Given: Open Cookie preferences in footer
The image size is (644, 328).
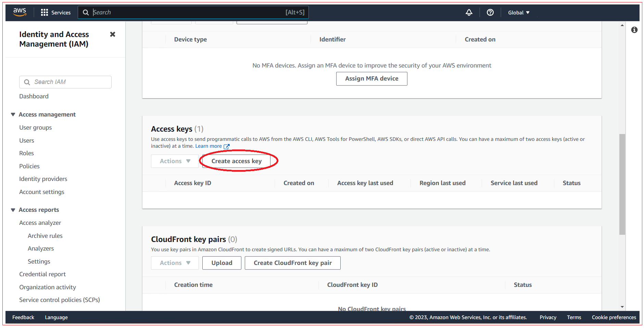Looking at the screenshot, I should click(614, 317).
